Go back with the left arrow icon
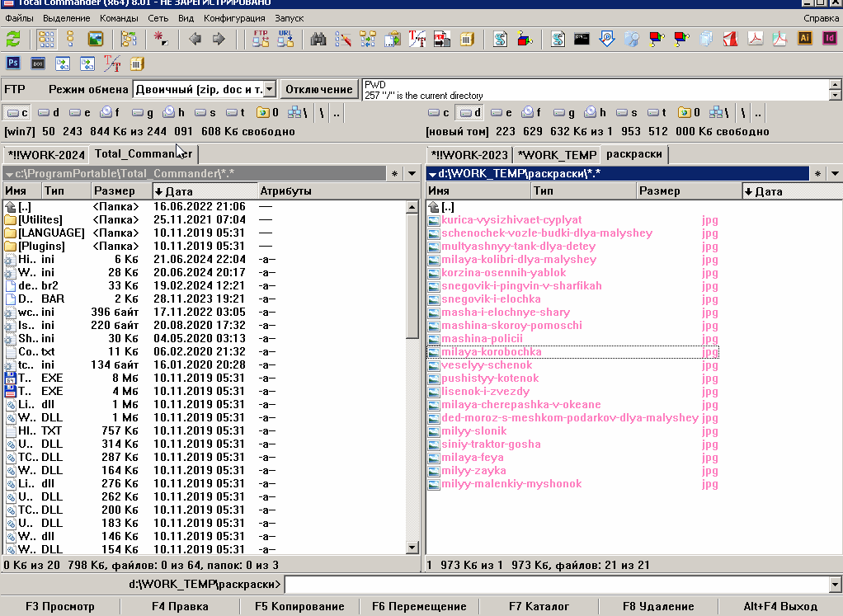 (x=195, y=40)
